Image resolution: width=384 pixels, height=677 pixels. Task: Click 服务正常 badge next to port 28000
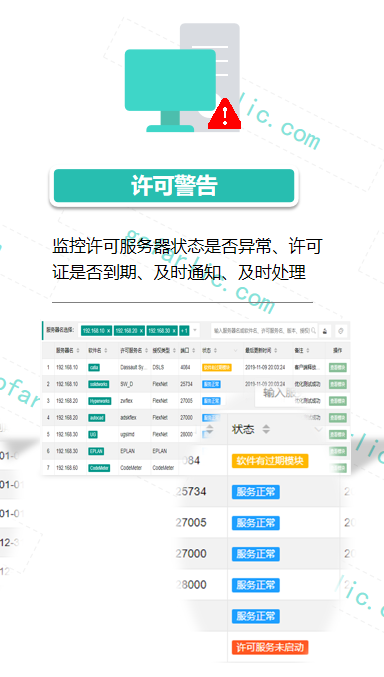(x=256, y=585)
